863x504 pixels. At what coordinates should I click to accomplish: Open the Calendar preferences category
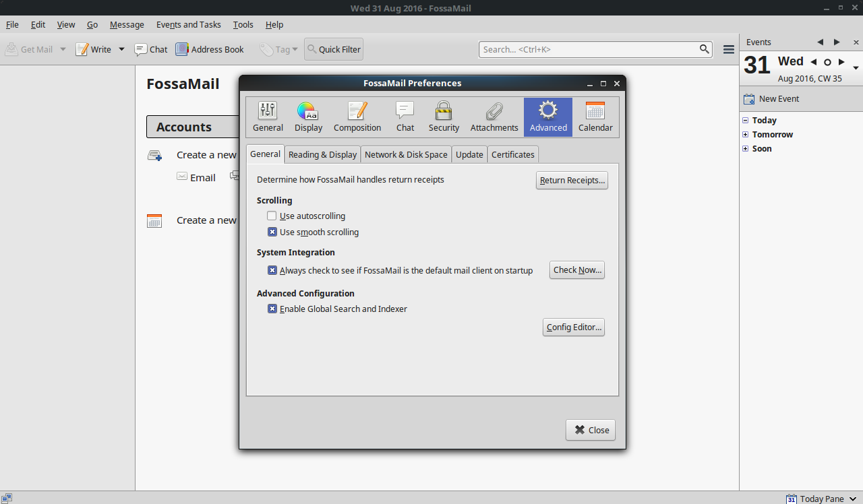point(595,117)
